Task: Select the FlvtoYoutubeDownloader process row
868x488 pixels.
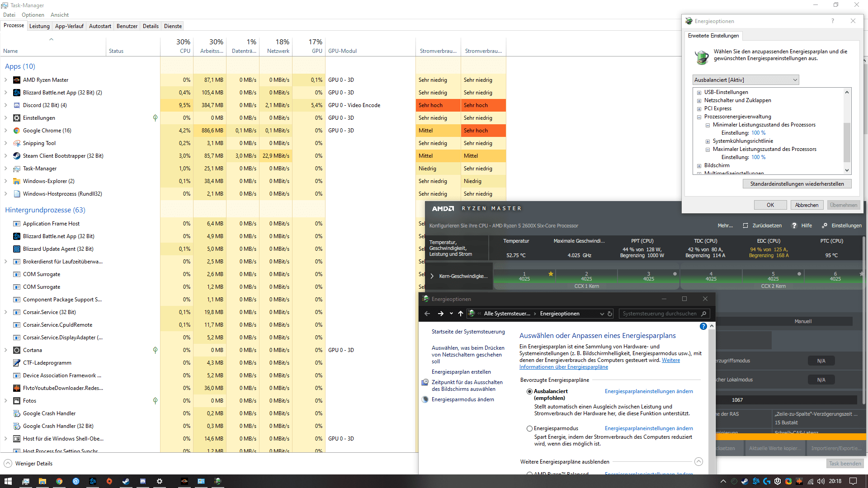Action: 208,388
